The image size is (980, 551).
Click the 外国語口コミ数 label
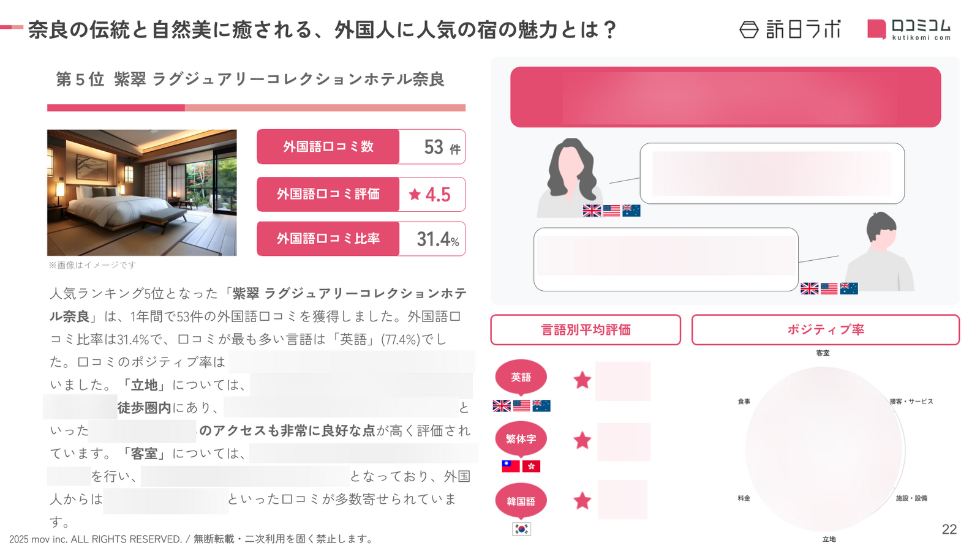click(328, 147)
